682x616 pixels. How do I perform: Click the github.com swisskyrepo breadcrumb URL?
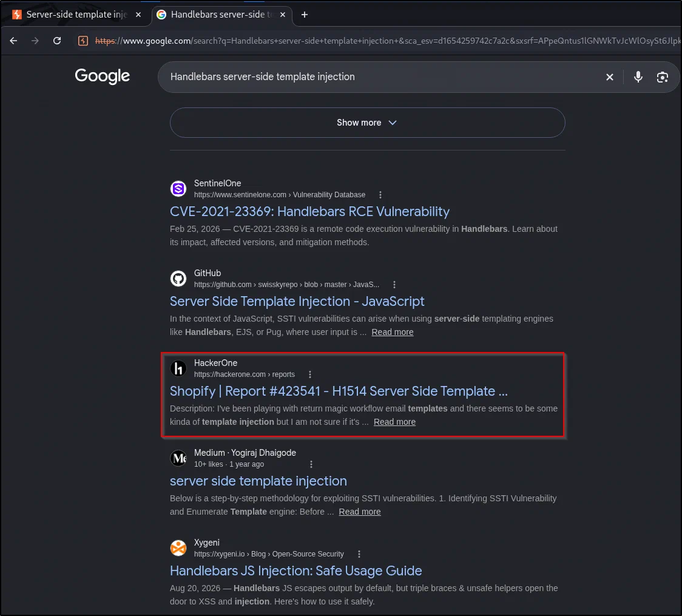[286, 285]
